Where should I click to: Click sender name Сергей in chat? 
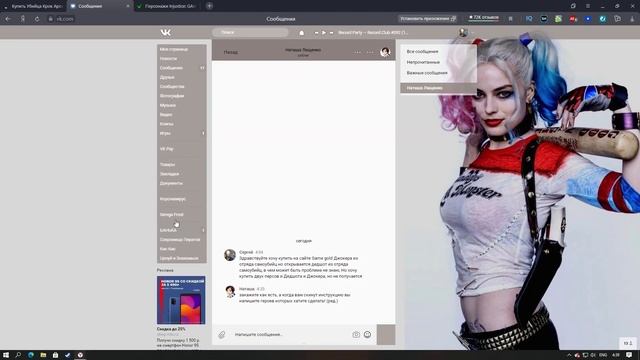point(246,252)
